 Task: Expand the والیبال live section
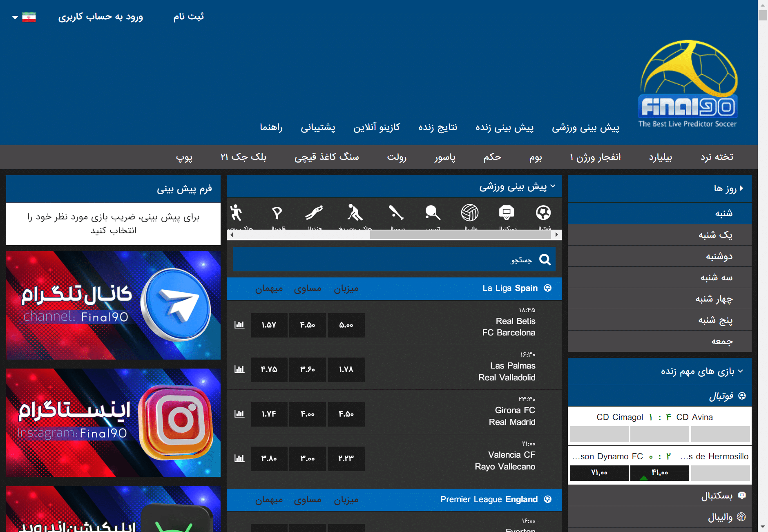(x=660, y=517)
